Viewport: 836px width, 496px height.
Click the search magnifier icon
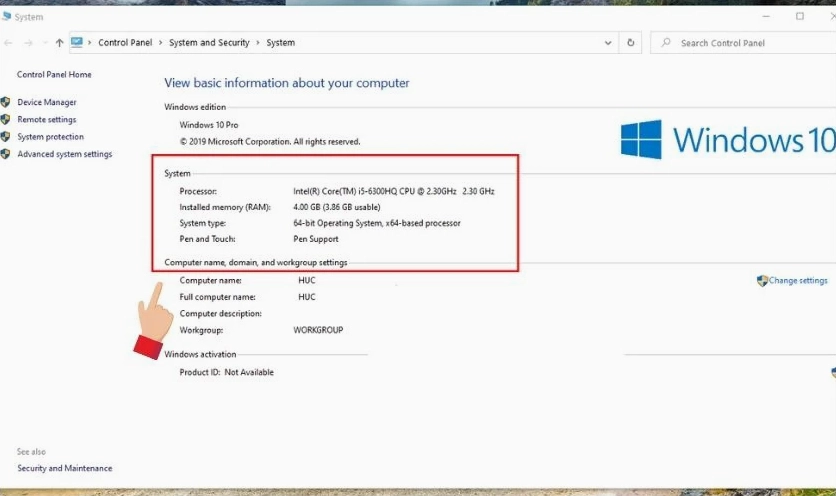pos(666,42)
